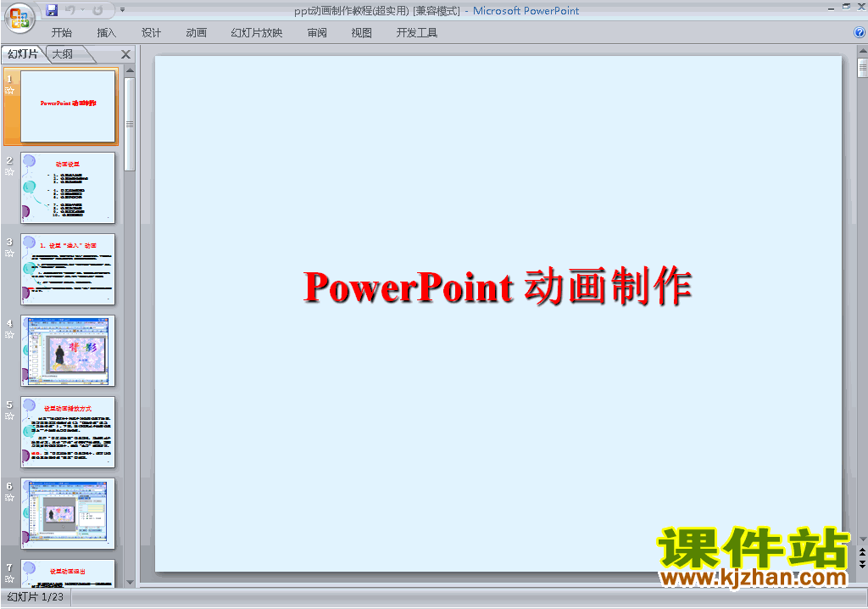Open the 开始 ribbon tab

coord(61,33)
